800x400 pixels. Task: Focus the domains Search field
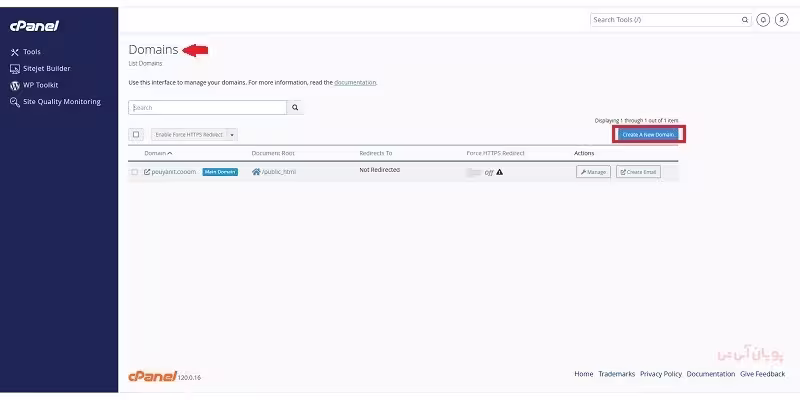click(208, 108)
